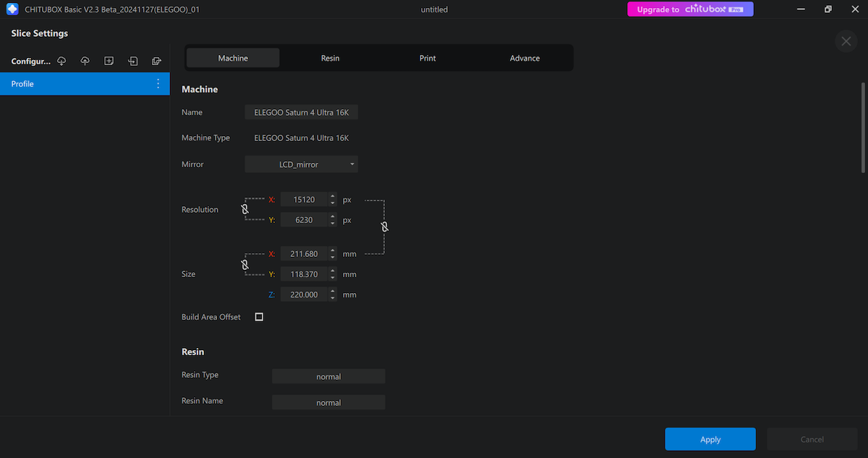Click the Size Z value field
This screenshot has height=458, width=868.
tap(304, 294)
